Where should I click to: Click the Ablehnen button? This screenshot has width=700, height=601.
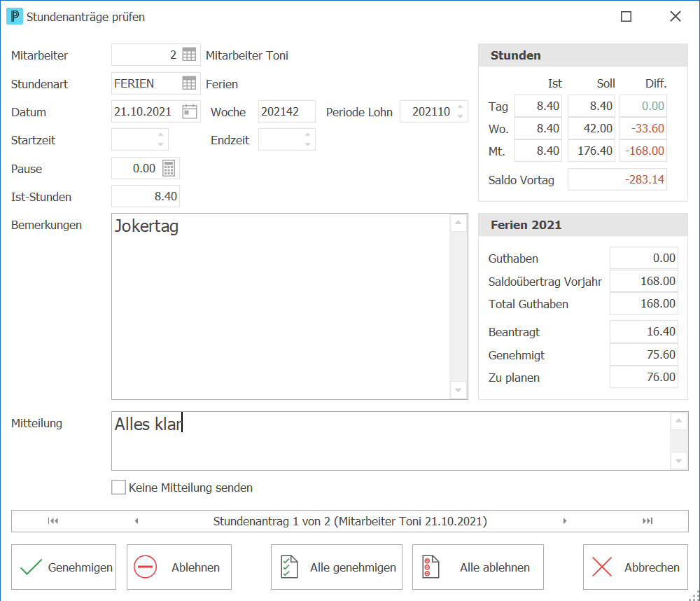pyautogui.click(x=179, y=567)
